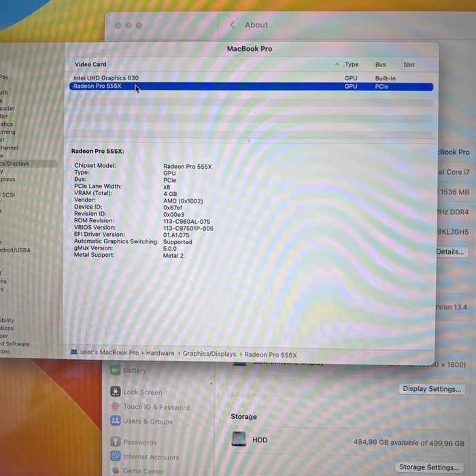
Task: Sort by the Bus column header
Action: click(x=380, y=65)
